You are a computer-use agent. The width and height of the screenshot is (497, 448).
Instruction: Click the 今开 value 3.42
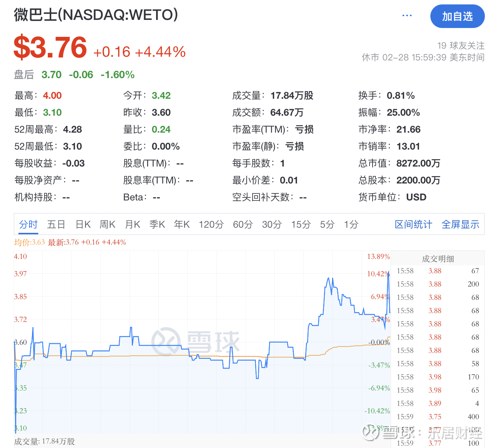[161, 96]
